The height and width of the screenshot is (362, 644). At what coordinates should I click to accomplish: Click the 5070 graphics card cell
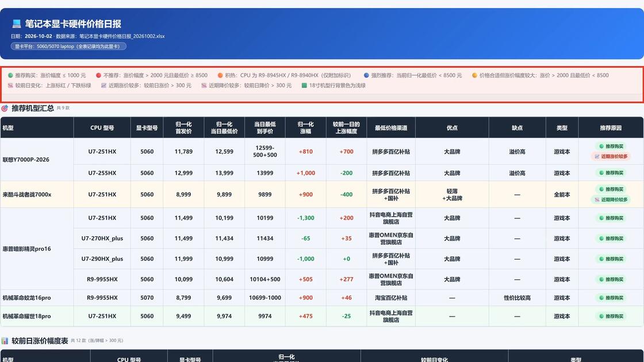(147, 298)
